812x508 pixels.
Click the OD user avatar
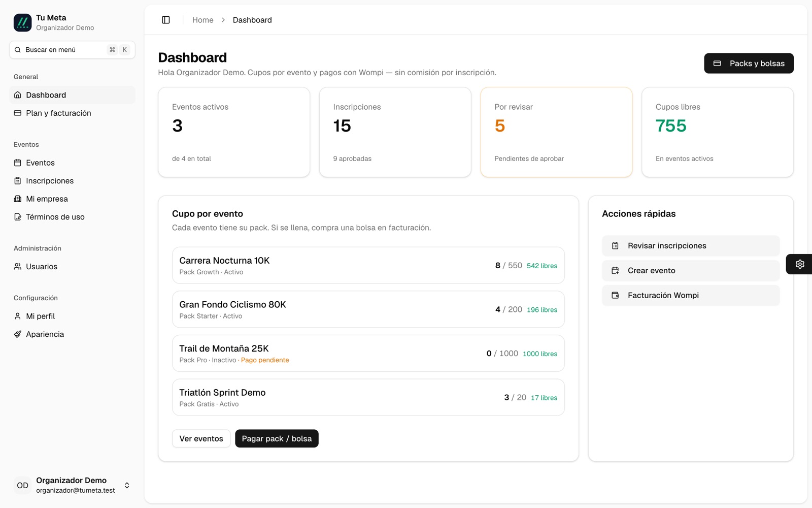pos(22,486)
